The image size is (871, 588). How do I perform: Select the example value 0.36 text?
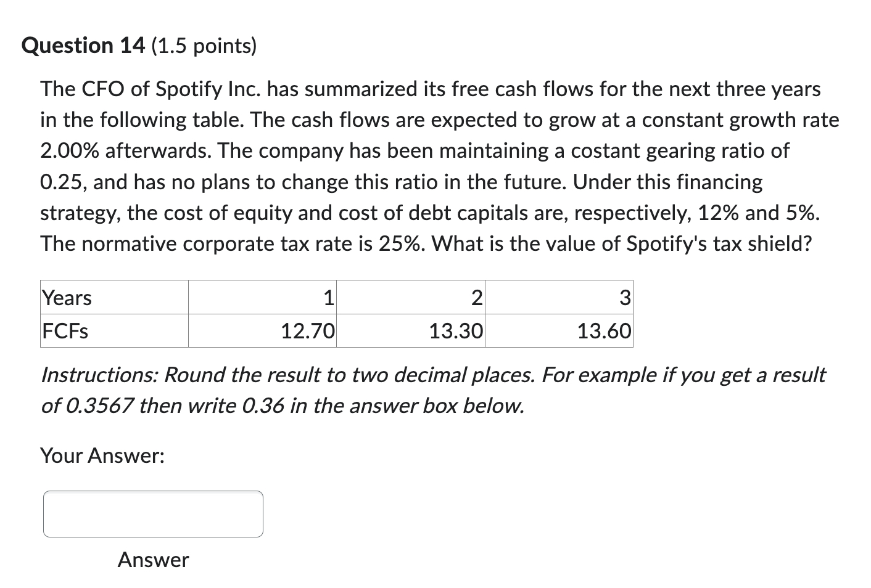pyautogui.click(x=262, y=406)
